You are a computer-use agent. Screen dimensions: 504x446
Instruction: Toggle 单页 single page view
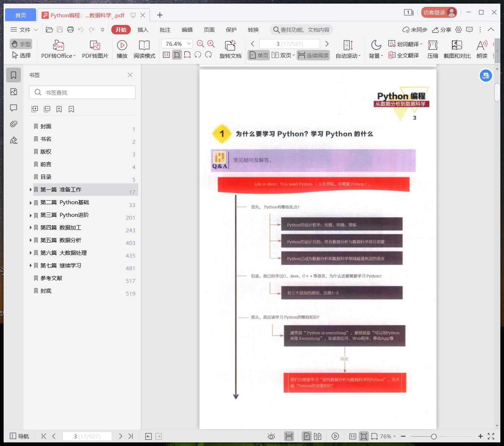tap(259, 55)
